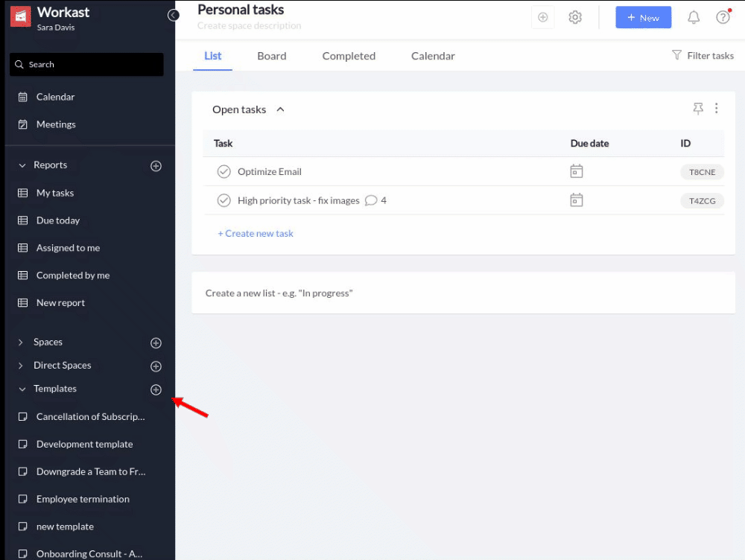Click the search magnifier icon
The width and height of the screenshot is (745, 560).
(x=19, y=64)
